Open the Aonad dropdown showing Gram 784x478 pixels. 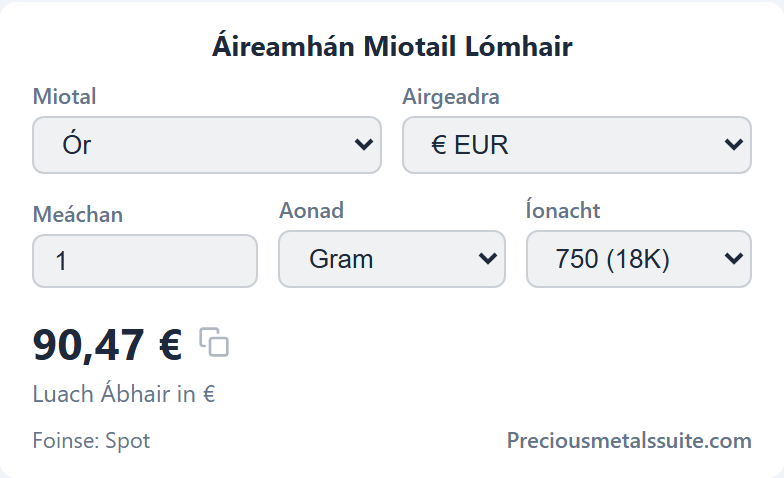[392, 259]
